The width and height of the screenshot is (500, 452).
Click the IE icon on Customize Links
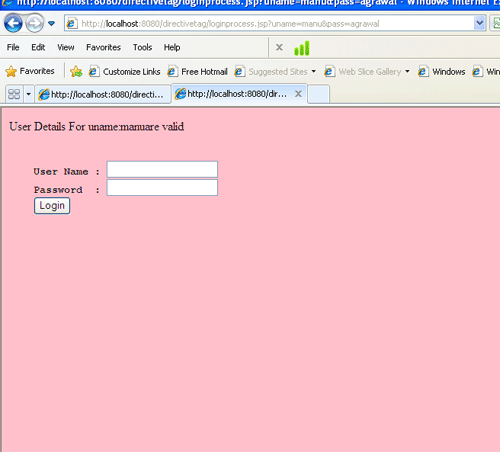(94, 72)
